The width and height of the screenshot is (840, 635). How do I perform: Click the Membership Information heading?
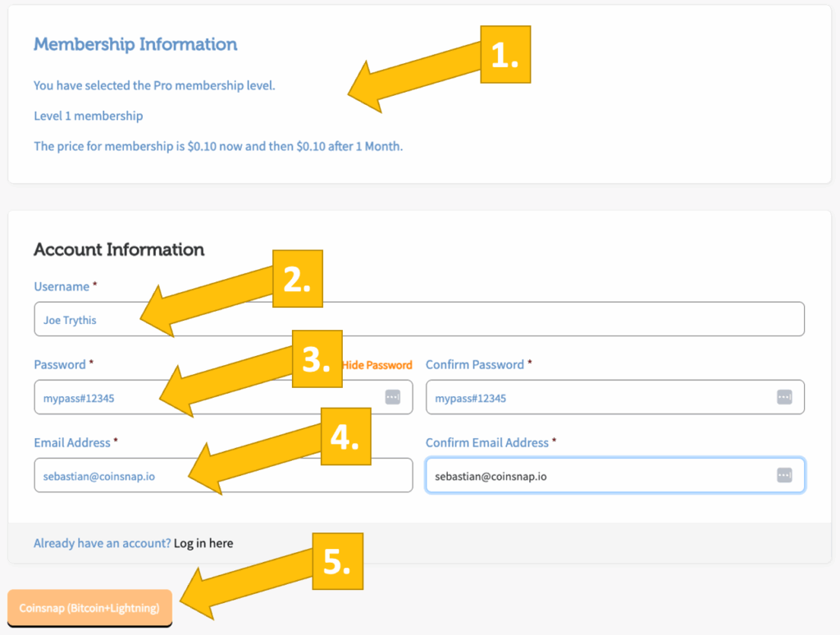(x=135, y=44)
